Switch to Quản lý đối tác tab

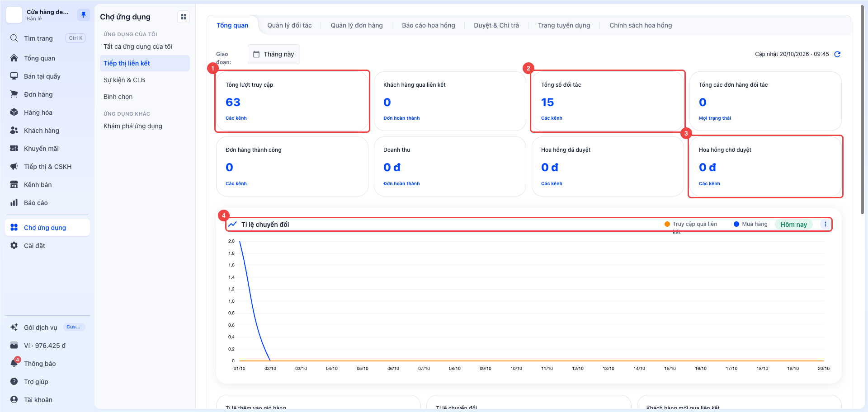289,25
